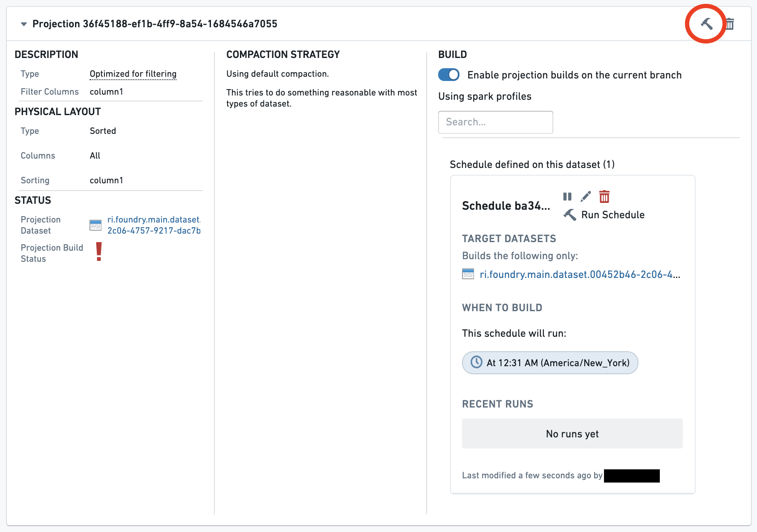Click the Schedule ba34... title

(x=506, y=206)
